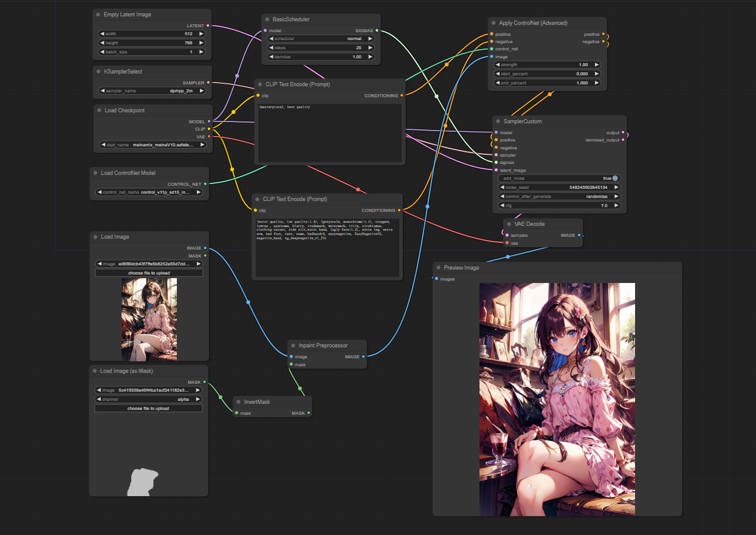Viewport: 756px width, 535px height.
Task: Click the SamplerCustom node title
Action: 523,121
